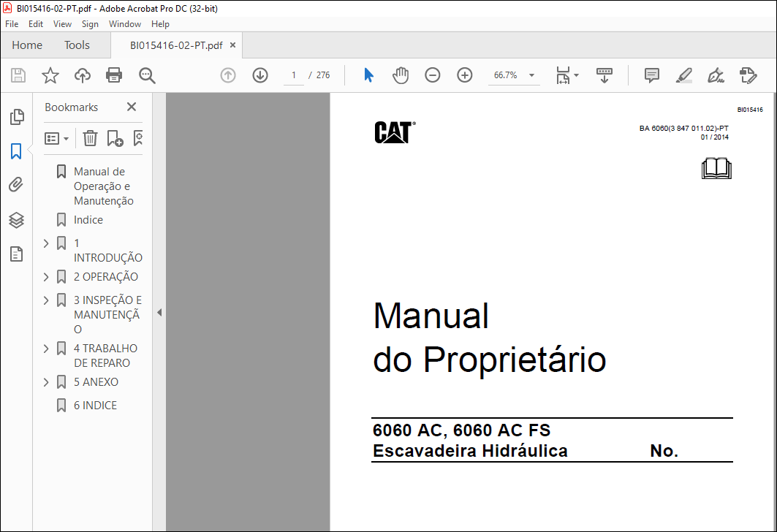
Task: Expand the 2 OPERAÇÃO bookmark
Action: [x=46, y=277]
